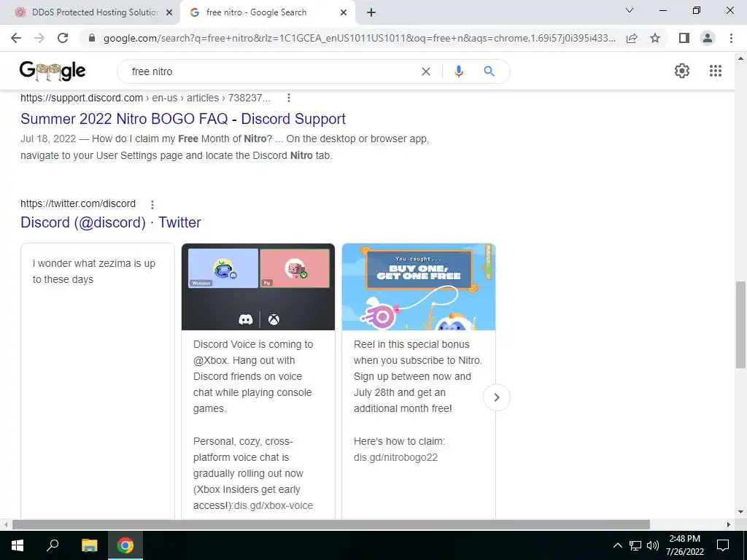
Task: Start voice search with microphone
Action: [459, 71]
